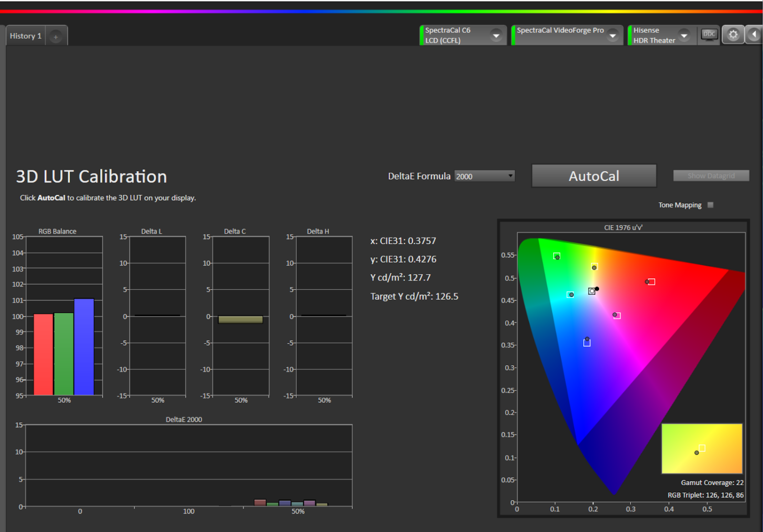Click the DeltaE 2000 chart title
Screen dimensions: 763x532
coord(184,419)
